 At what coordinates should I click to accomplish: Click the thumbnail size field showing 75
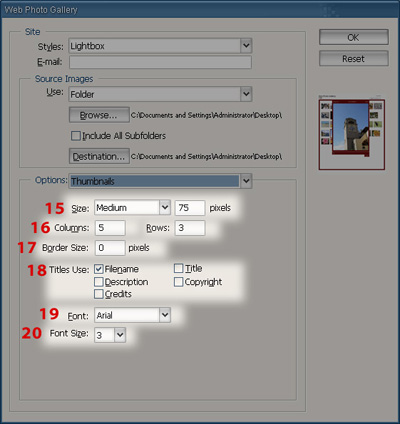pos(190,208)
